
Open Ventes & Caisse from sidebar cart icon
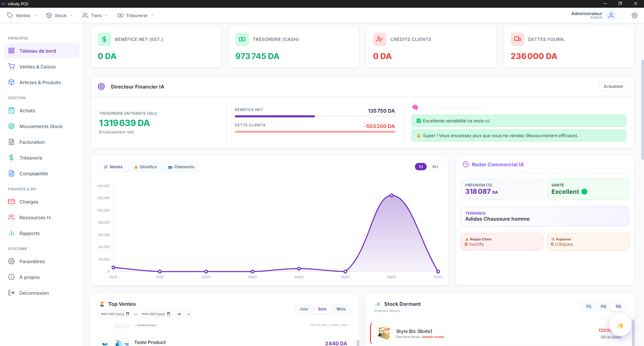[x=12, y=67]
